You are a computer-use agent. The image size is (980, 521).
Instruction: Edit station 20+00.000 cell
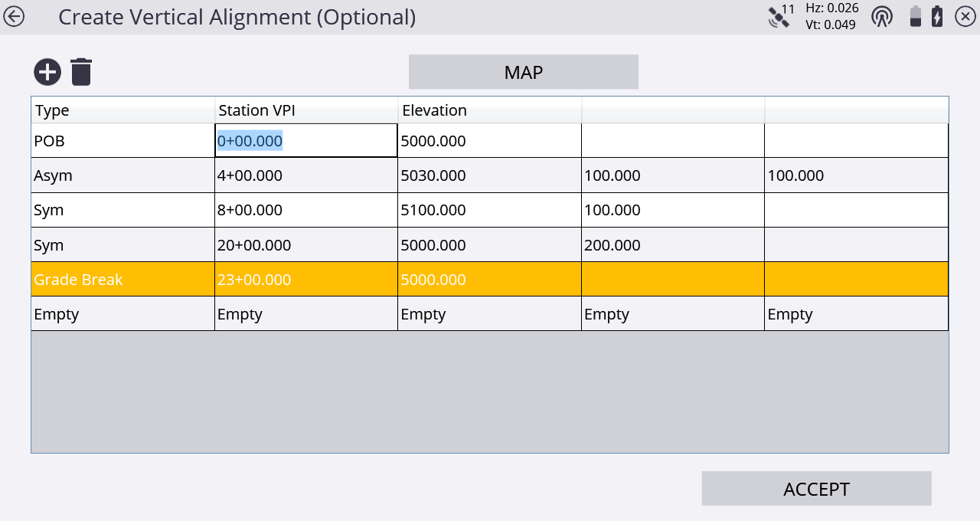click(305, 245)
